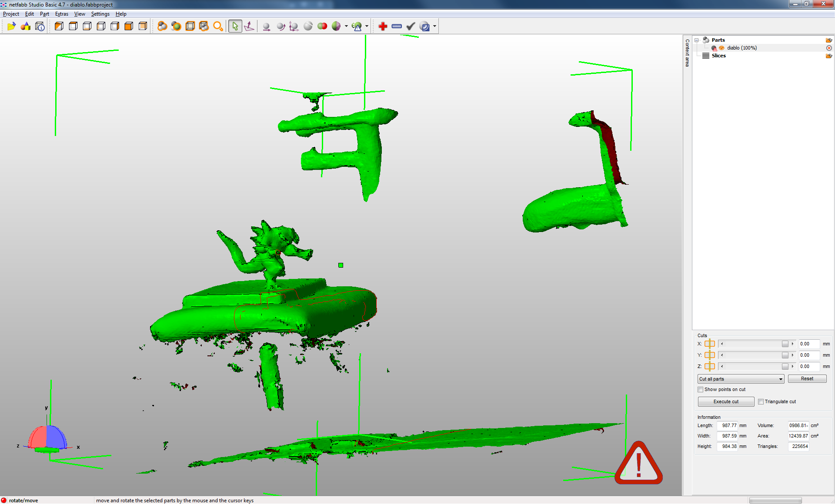Image resolution: width=835 pixels, height=504 pixels.
Task: Select the seventh cube view icon
Action: [x=143, y=27]
